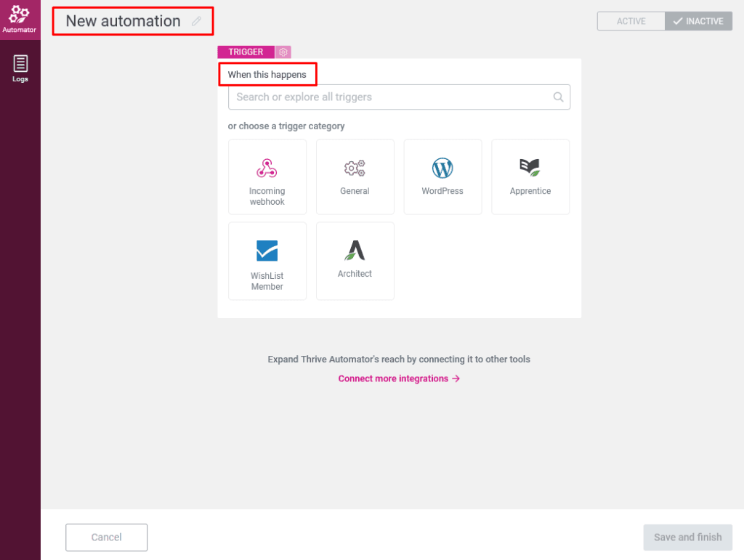
Task: Open the Logs sidebar icon
Action: (20, 69)
